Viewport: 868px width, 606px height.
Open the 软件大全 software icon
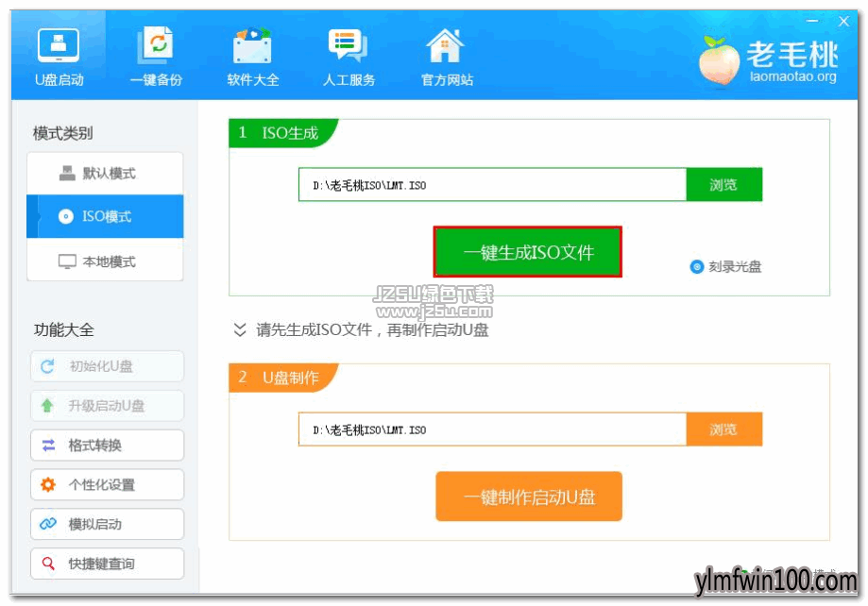(252, 57)
